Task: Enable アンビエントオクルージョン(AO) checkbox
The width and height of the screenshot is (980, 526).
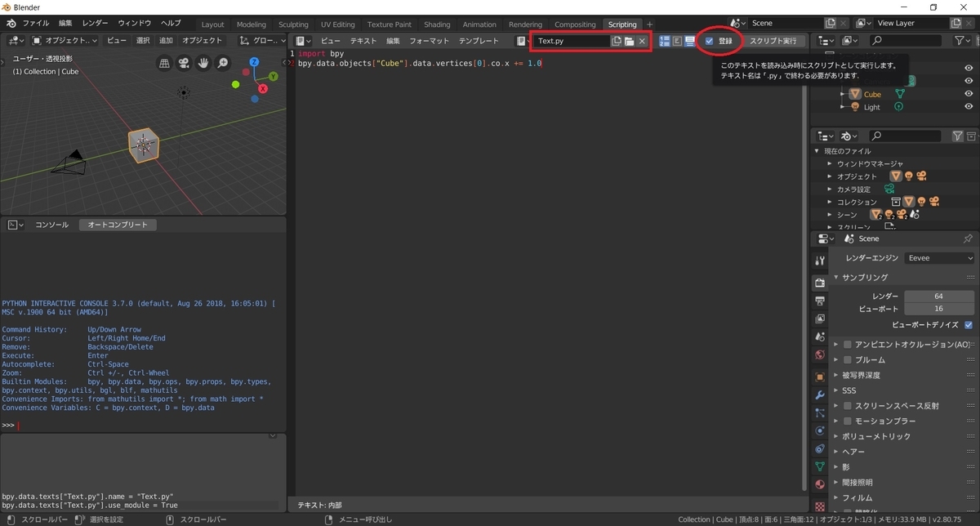Action: click(x=848, y=345)
